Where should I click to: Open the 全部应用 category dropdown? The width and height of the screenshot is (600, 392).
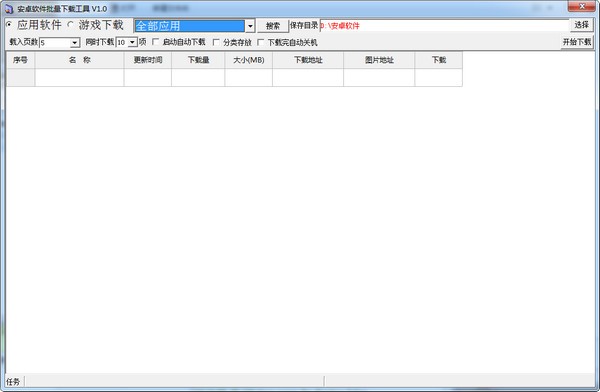tap(250, 26)
